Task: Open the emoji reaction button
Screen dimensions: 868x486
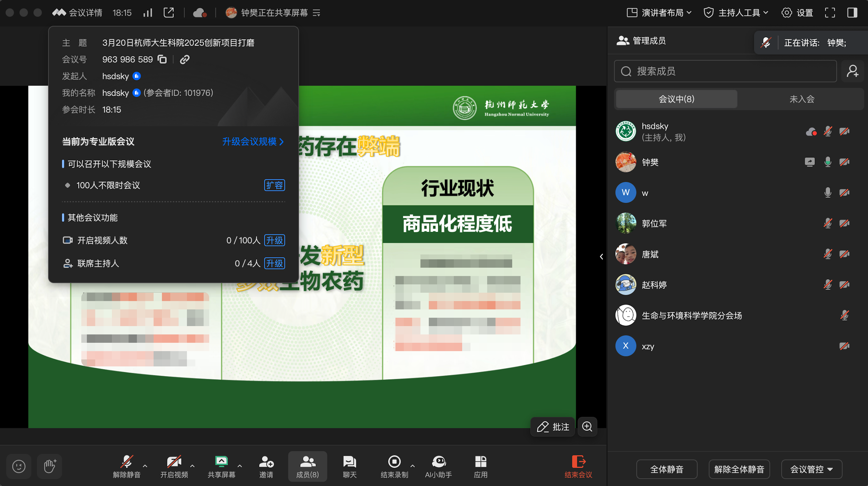Action: (x=19, y=466)
